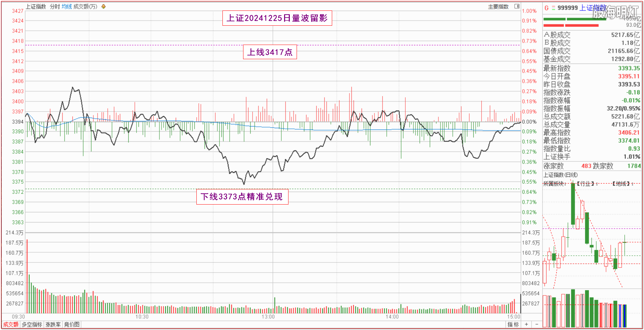Screen dimensions: 644x330
Task: Toggle the 均线 average line display
Action: [67, 7]
